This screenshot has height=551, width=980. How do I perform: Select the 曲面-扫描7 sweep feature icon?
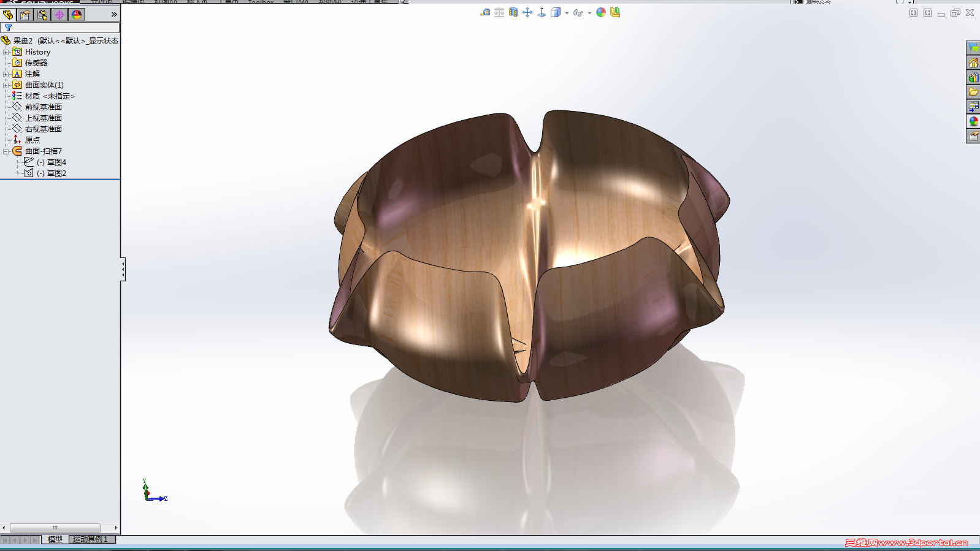[17, 151]
